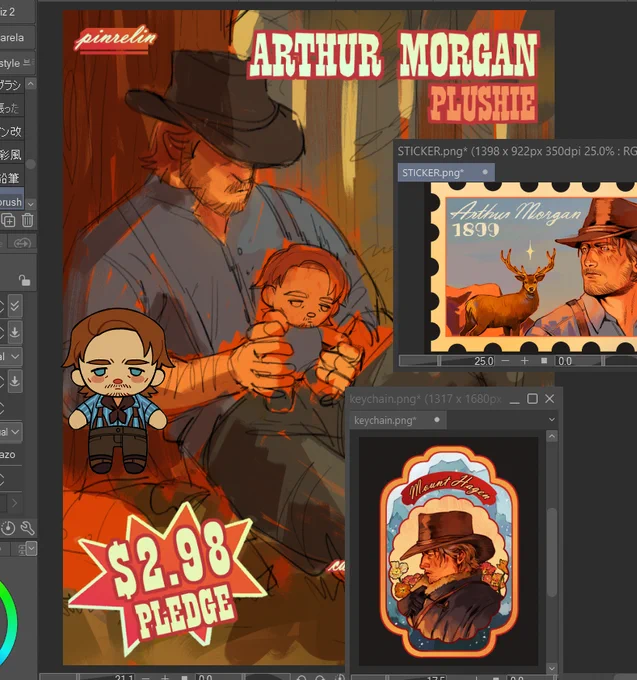Duplicate the selected sub tool
637x680 pixels.
click(x=8, y=221)
